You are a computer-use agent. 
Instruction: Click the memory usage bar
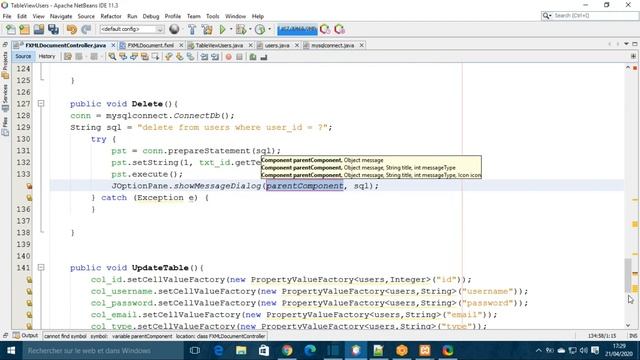297,29
